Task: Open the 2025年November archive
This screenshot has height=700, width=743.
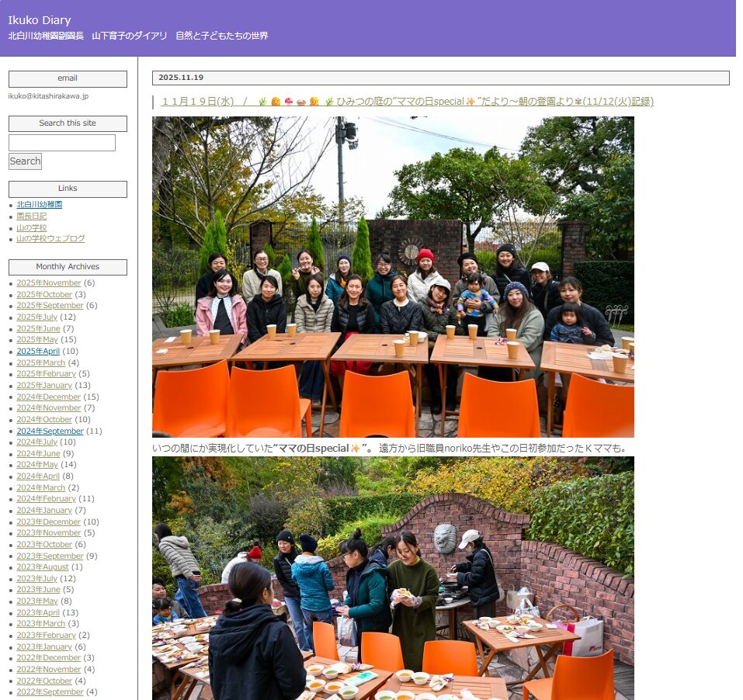Action: point(48,283)
